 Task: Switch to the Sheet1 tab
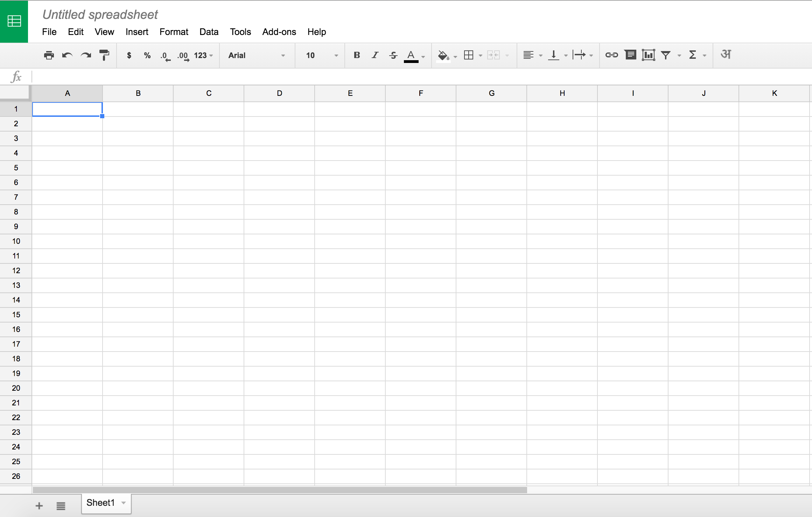tap(101, 503)
